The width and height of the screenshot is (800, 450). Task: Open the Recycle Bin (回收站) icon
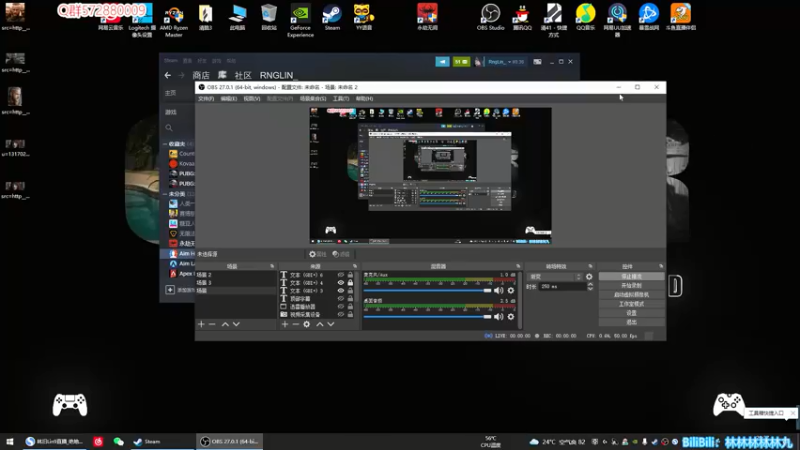pyautogui.click(x=269, y=17)
